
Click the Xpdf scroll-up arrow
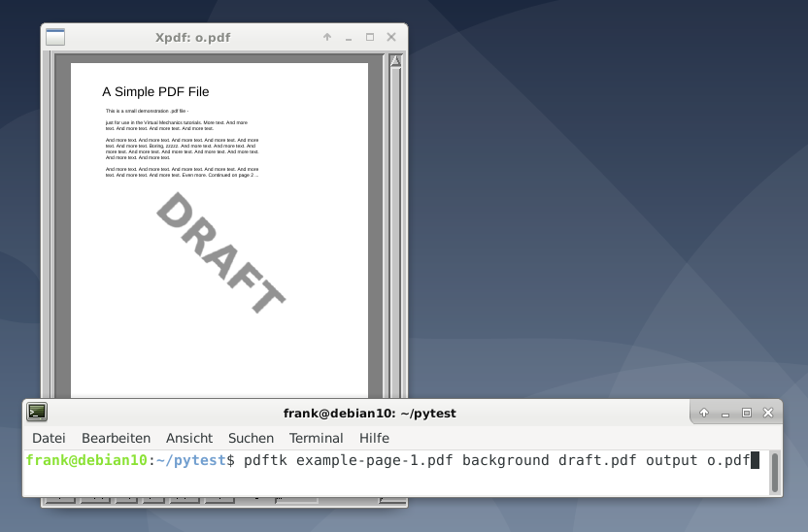[x=395, y=61]
